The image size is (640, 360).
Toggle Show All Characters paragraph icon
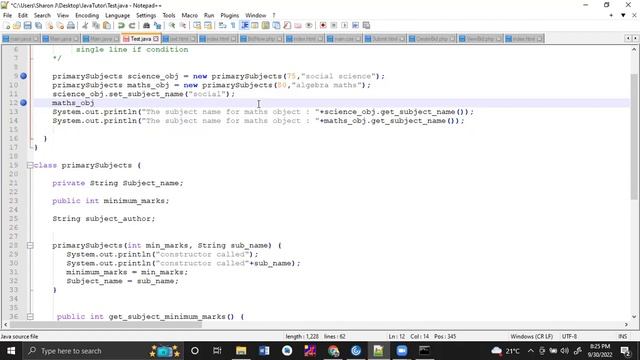pos(233,25)
